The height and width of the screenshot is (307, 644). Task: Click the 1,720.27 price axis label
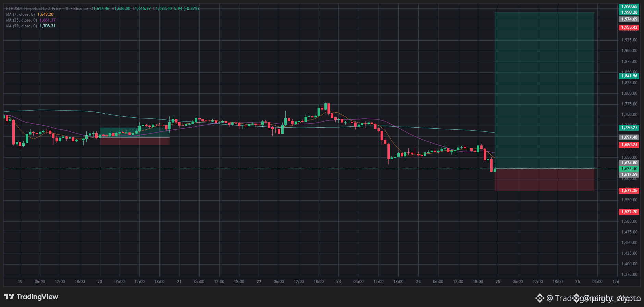[629, 128]
